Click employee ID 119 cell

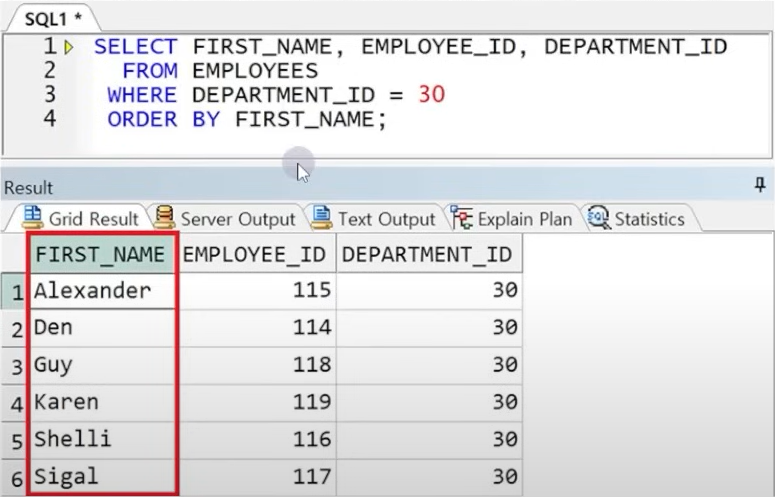[257, 403]
